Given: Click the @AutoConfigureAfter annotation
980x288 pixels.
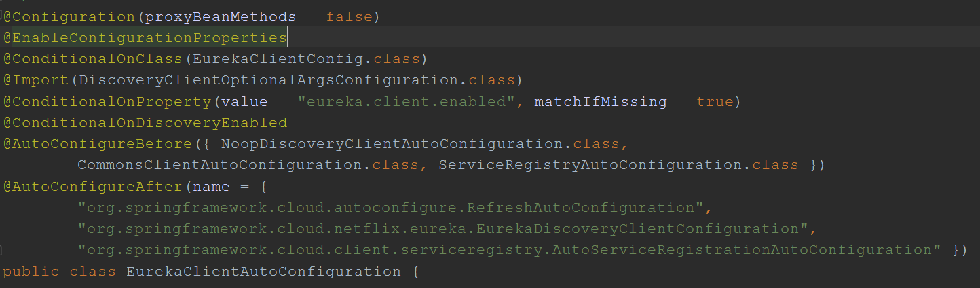Looking at the screenshot, I should tap(94, 186).
